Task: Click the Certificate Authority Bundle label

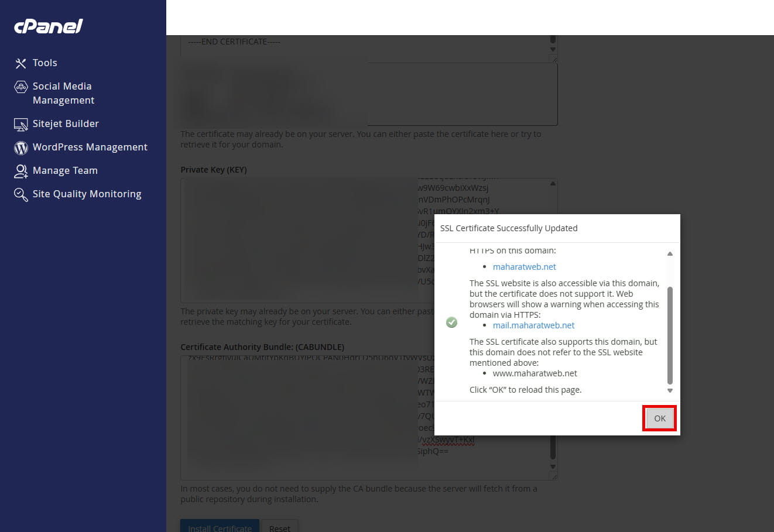Action: click(x=262, y=347)
